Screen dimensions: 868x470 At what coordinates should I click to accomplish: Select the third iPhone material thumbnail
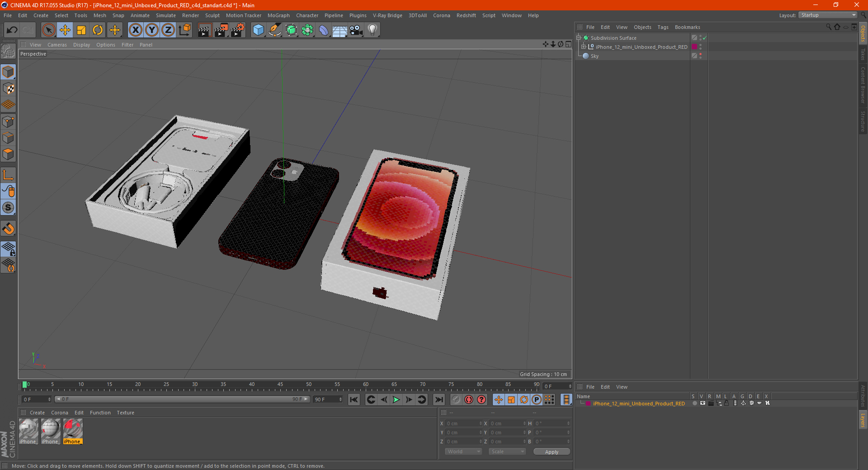click(73, 431)
